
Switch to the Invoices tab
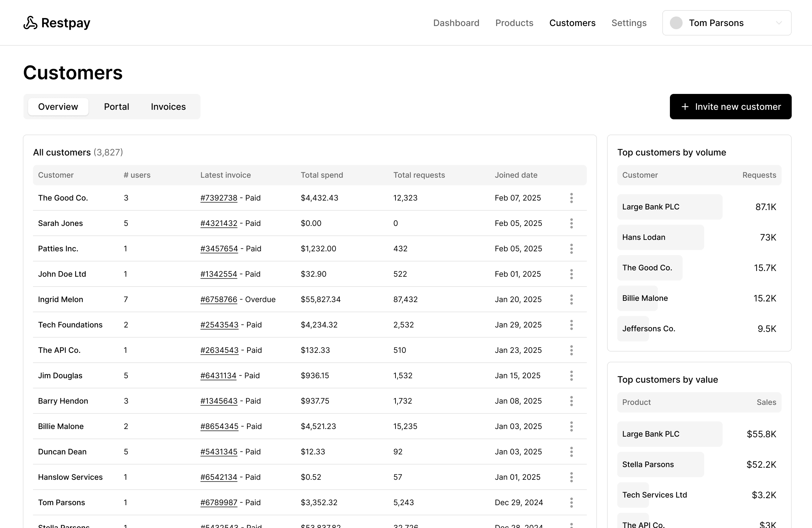pos(168,107)
